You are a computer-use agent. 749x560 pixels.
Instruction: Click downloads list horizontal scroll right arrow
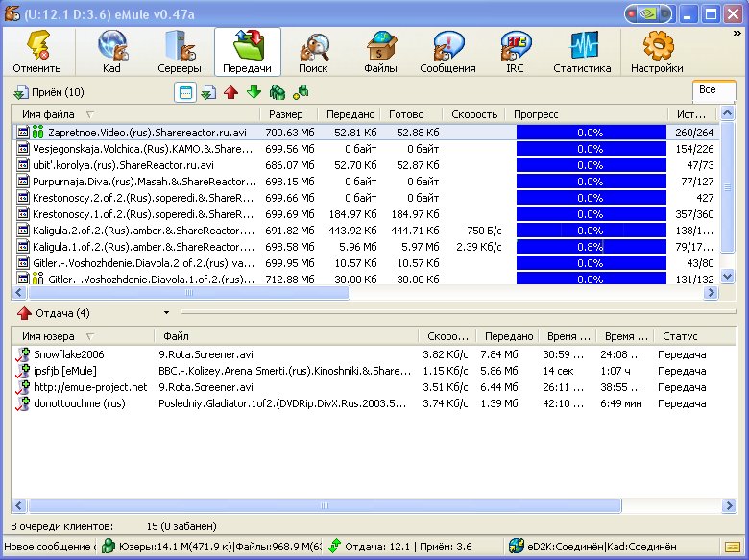[x=711, y=292]
